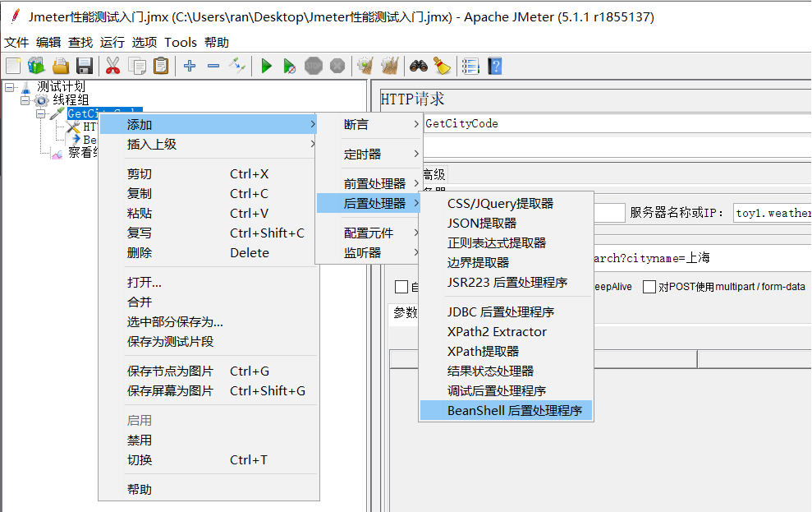Viewport: 812px width, 512px height.
Task: Select the 线程组 tree item
Action: (71, 100)
